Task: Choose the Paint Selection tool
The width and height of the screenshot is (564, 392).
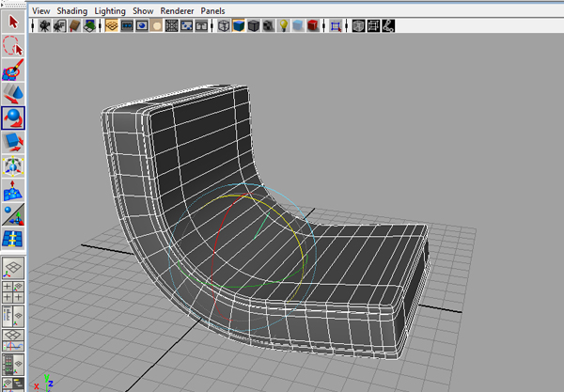Action: [x=13, y=69]
